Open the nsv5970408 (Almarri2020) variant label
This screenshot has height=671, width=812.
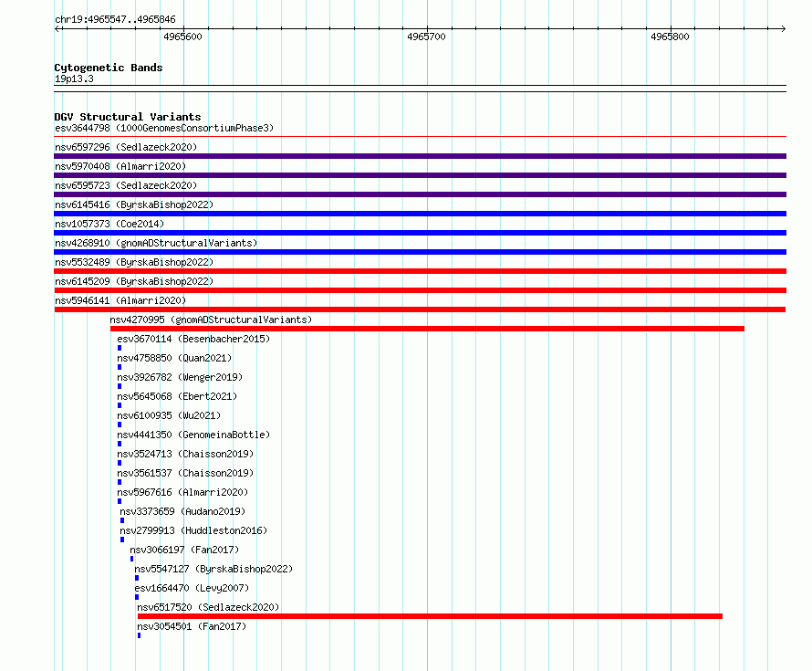(120, 166)
